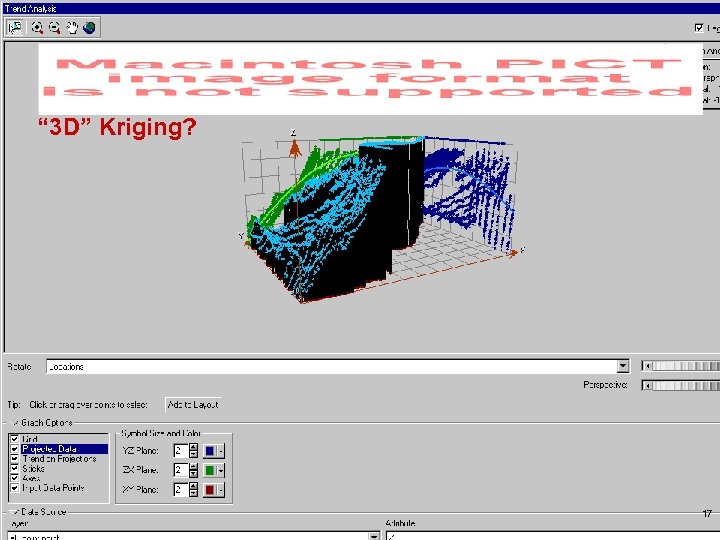The image size is (720, 540).
Task: Choose the zoom in magnifier tool
Action: pos(37,28)
